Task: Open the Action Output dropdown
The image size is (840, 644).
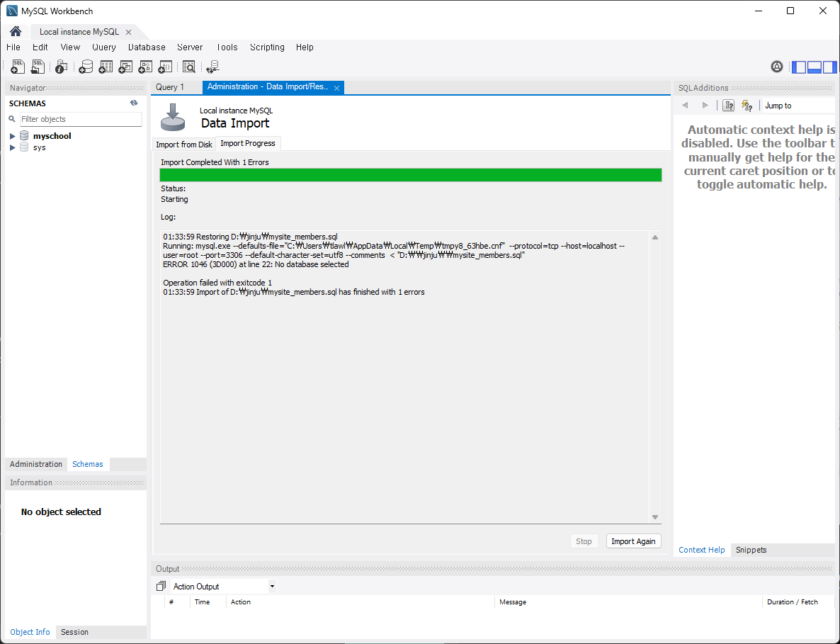Action: (x=272, y=586)
